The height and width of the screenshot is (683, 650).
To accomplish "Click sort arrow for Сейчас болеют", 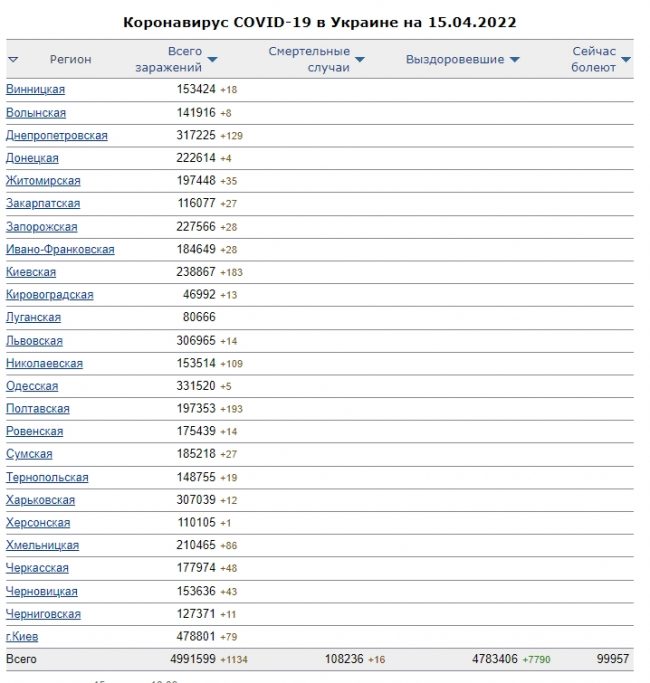I will tap(626, 60).
